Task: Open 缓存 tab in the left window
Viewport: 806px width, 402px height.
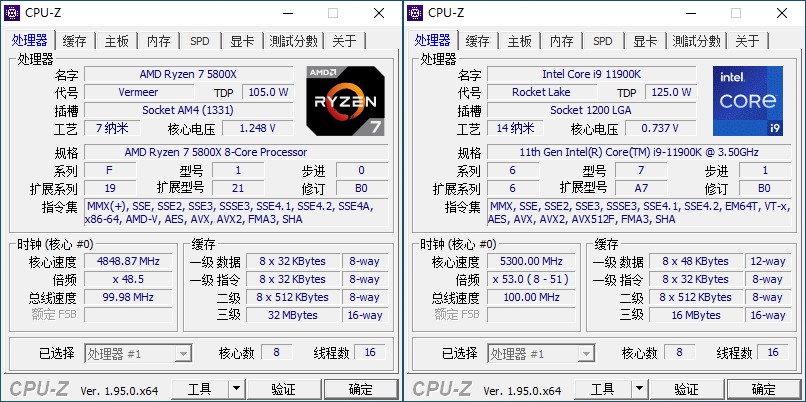Action: click(x=75, y=41)
